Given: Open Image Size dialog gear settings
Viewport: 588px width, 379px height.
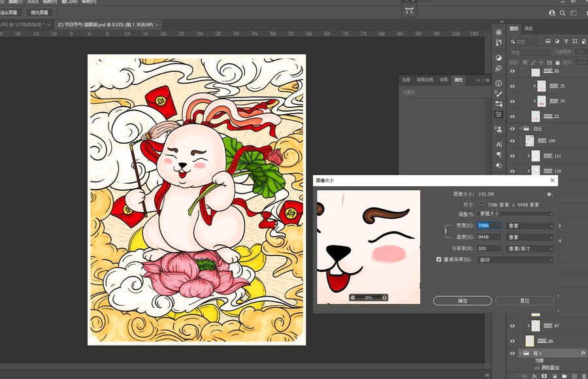Looking at the screenshot, I should pos(549,194).
